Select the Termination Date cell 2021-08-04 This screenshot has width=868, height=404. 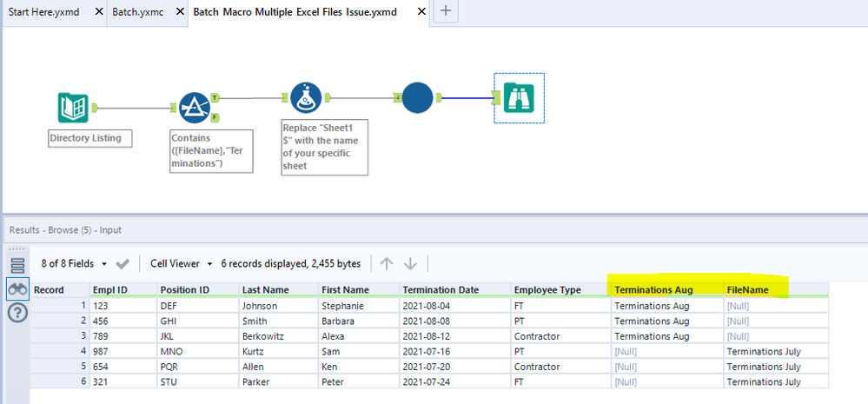tap(455, 306)
